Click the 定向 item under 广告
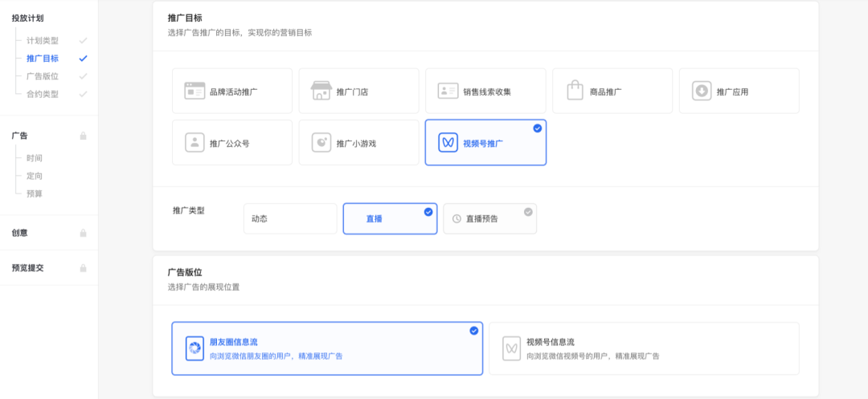868x399 pixels. (35, 176)
